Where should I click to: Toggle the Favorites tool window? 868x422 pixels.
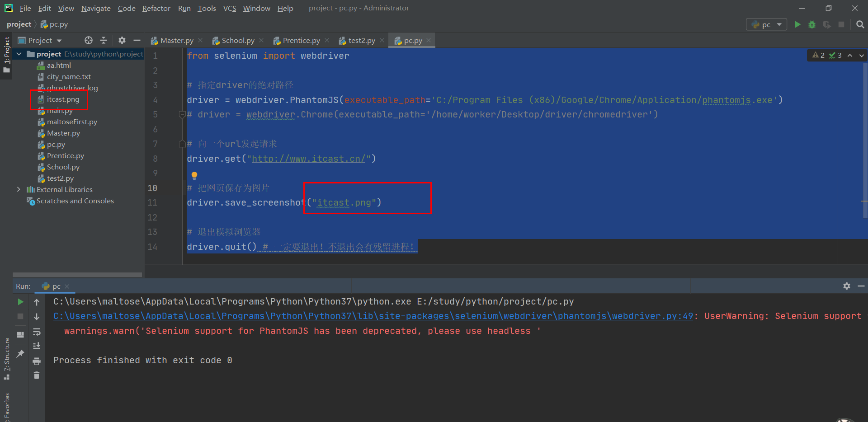click(x=6, y=407)
